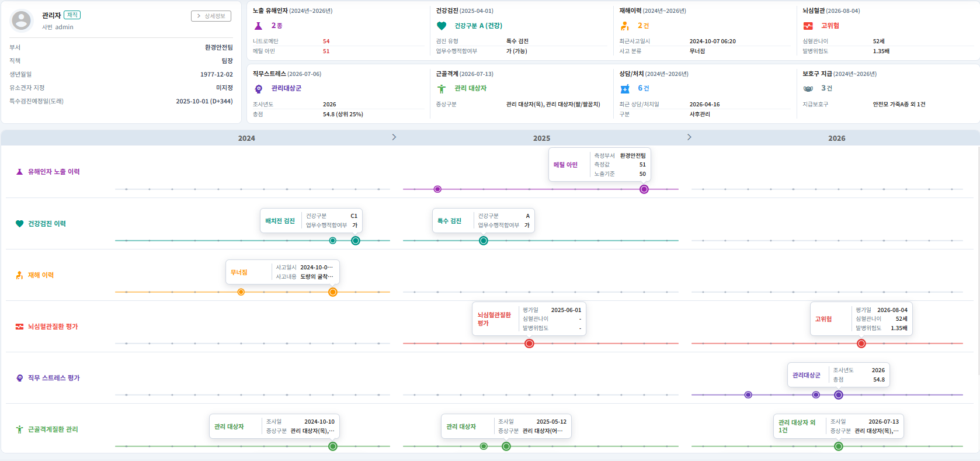Click head icon beside 직무 스트레스 평가 row
The width and height of the screenshot is (980, 461).
click(x=19, y=378)
